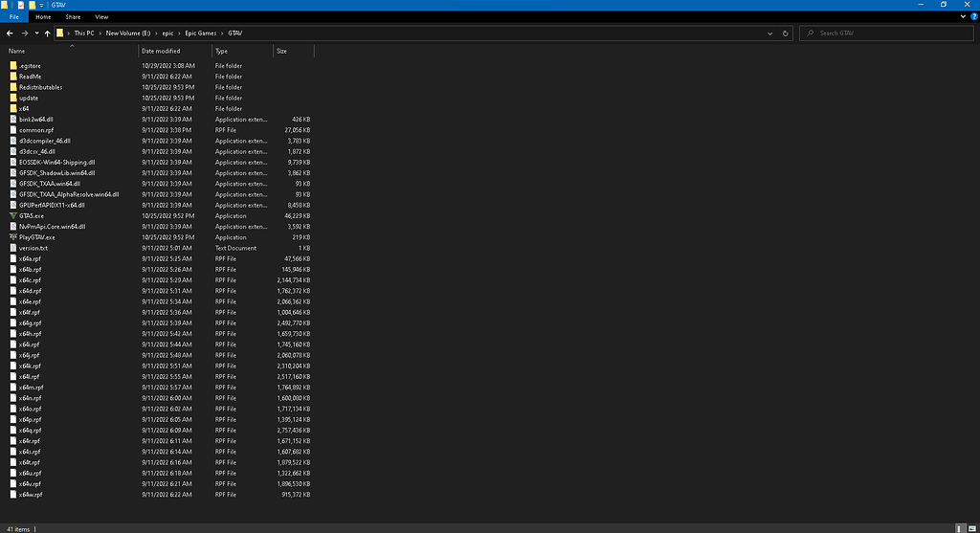Select the common.rpf file icon

13,130
